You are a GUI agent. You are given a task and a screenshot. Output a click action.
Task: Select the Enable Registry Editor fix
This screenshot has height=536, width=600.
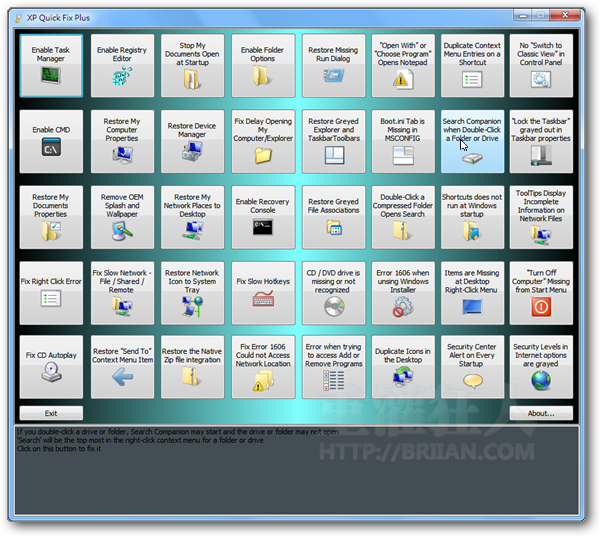click(x=121, y=65)
